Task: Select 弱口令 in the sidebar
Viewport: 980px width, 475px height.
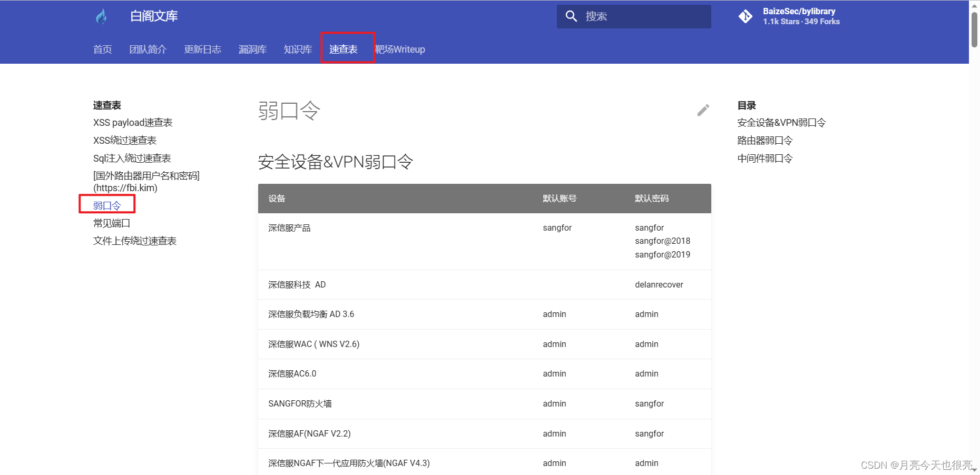Action: pyautogui.click(x=107, y=205)
